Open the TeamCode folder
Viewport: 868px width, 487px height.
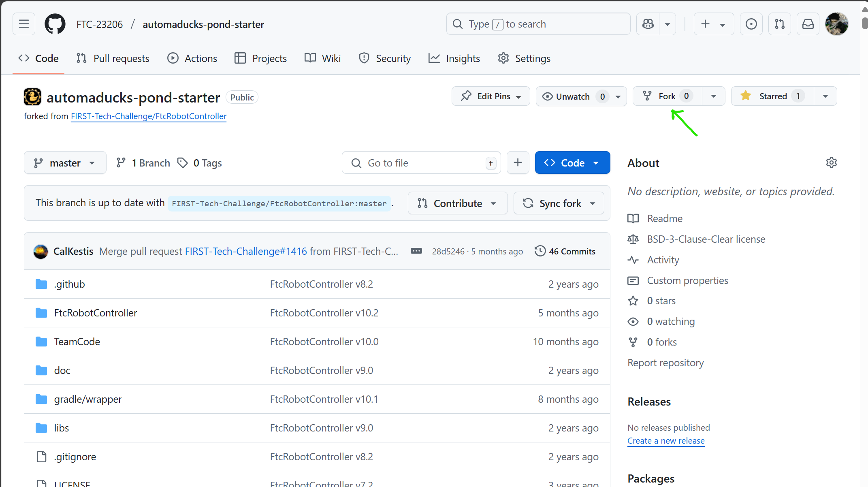pos(77,342)
